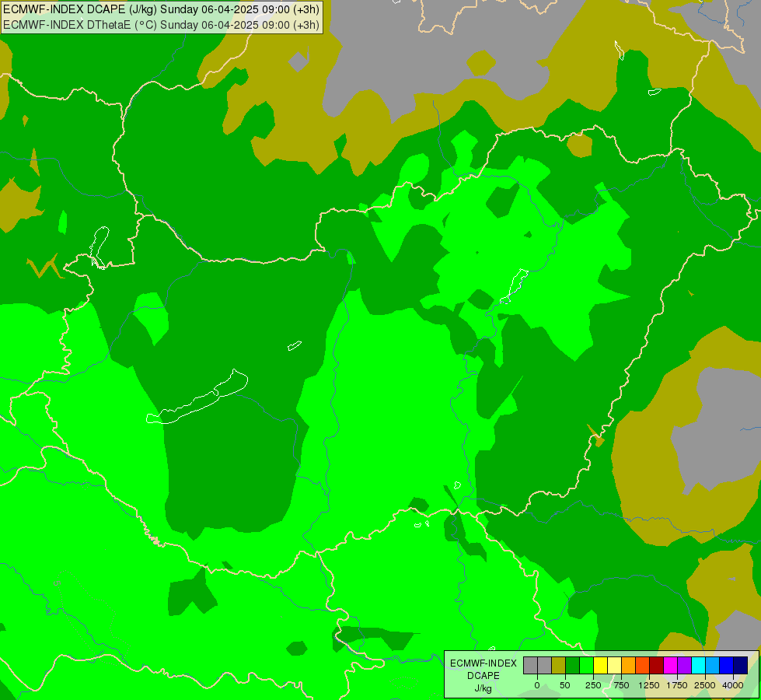
Task: Click the DThetaE title line in header
Action: click(x=161, y=25)
